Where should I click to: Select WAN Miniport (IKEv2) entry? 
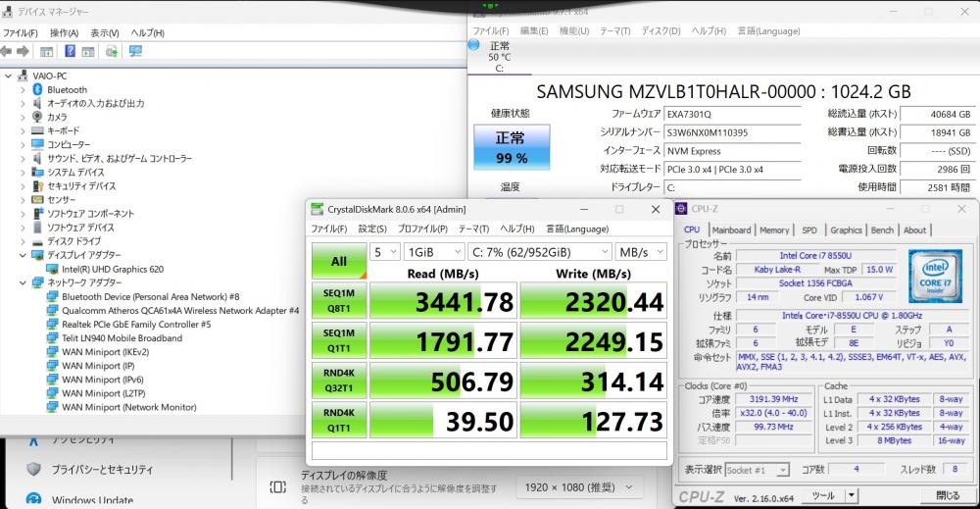point(105,351)
